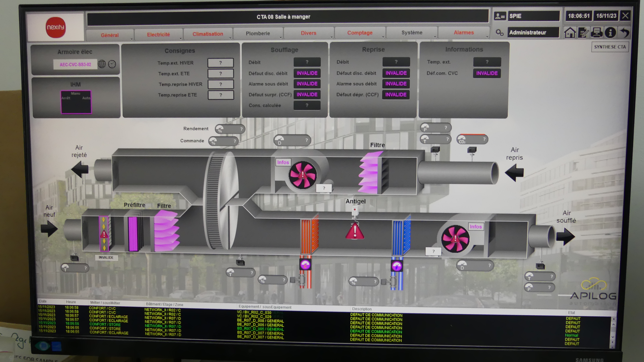Expand the Climatisation menu dropdown
The width and height of the screenshot is (644, 362).
[208, 34]
